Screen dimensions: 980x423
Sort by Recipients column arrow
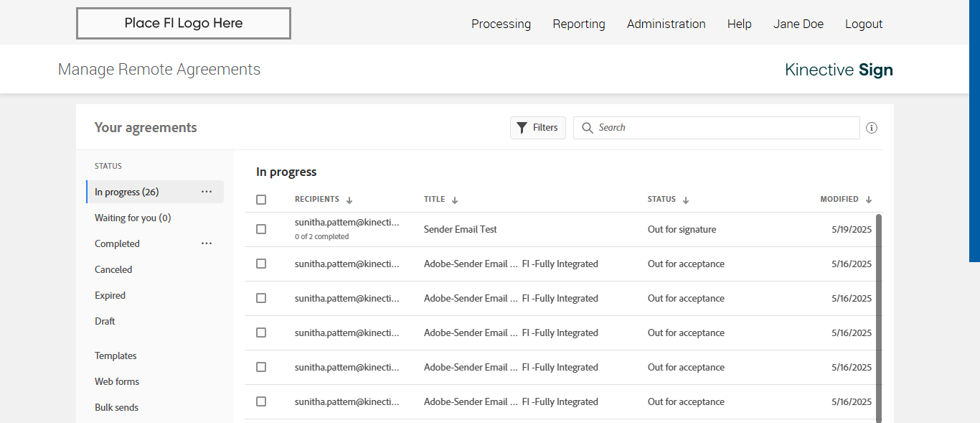click(349, 200)
